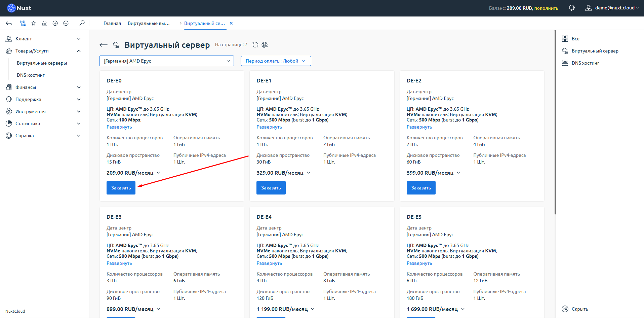Open the [Германия] AMD Epyc datacenter dropdown
This screenshot has height=318, width=644.
pos(166,61)
